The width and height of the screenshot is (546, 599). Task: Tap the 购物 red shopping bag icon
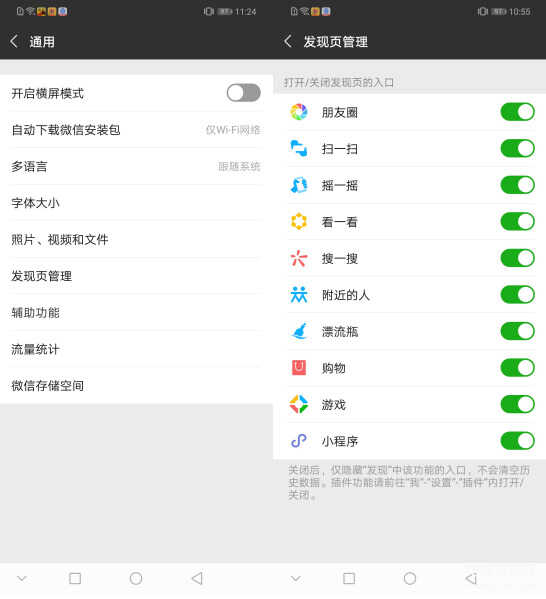point(299,368)
